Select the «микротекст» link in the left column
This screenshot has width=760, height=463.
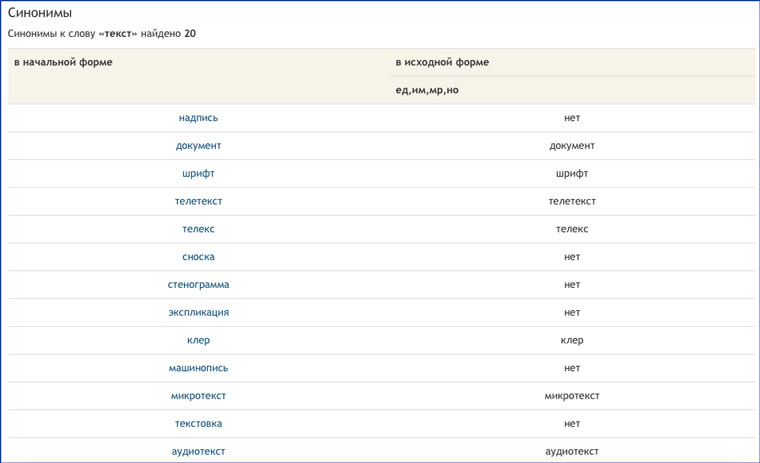point(198,396)
